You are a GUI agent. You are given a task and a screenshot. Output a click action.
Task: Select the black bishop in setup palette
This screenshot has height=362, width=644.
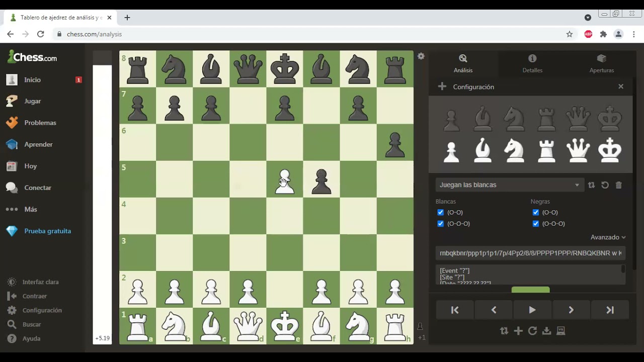point(483,119)
